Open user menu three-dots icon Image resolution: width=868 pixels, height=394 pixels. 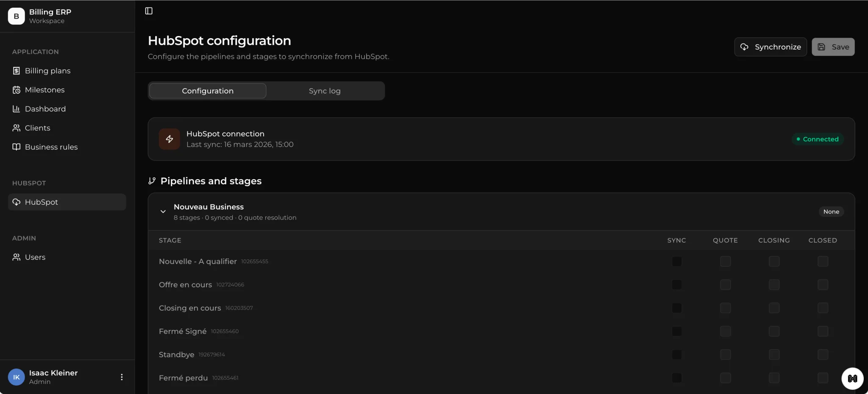[x=122, y=377]
